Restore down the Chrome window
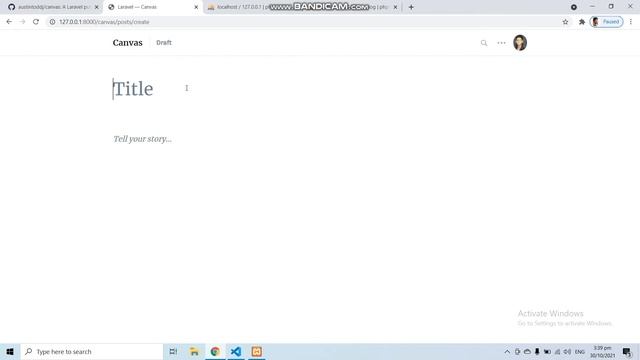640x360 pixels. click(x=611, y=7)
